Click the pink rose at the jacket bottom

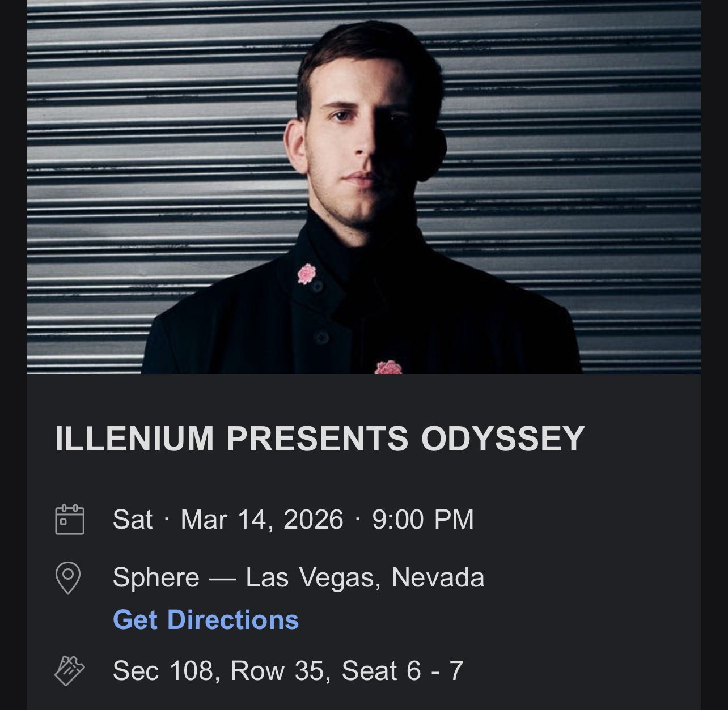click(x=388, y=368)
